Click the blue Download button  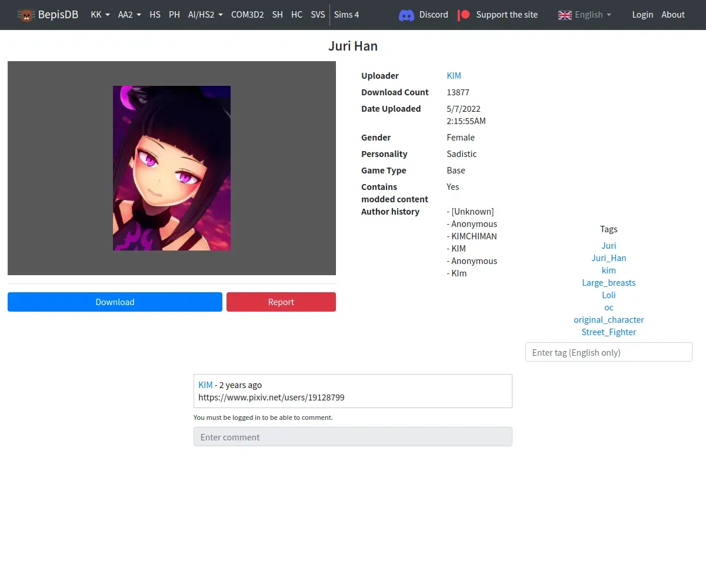point(115,302)
